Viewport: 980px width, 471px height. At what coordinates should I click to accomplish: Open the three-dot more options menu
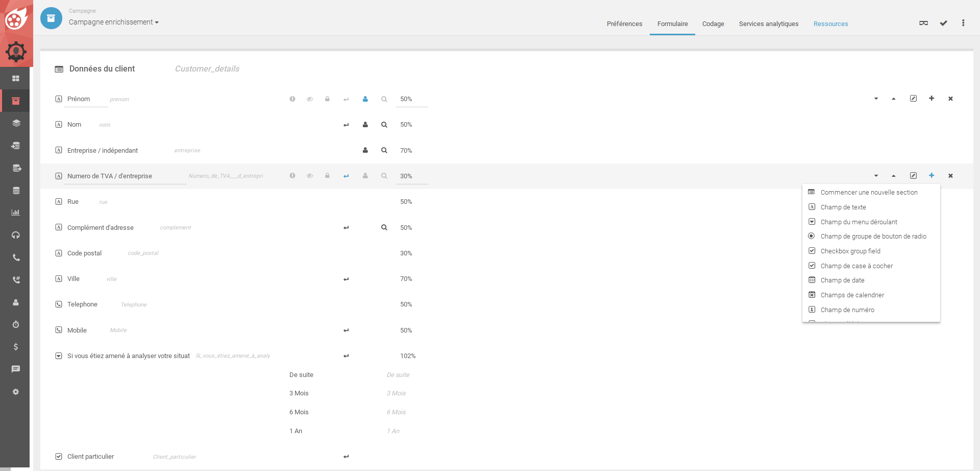(x=963, y=23)
